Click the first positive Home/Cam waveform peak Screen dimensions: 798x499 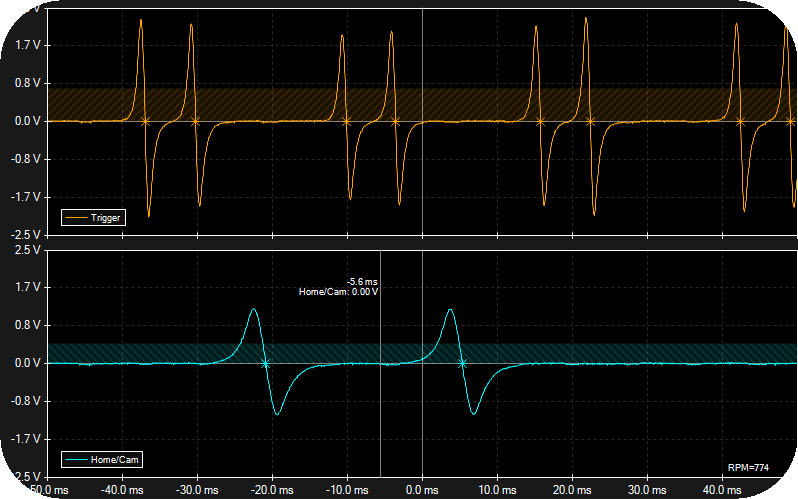(x=253, y=310)
